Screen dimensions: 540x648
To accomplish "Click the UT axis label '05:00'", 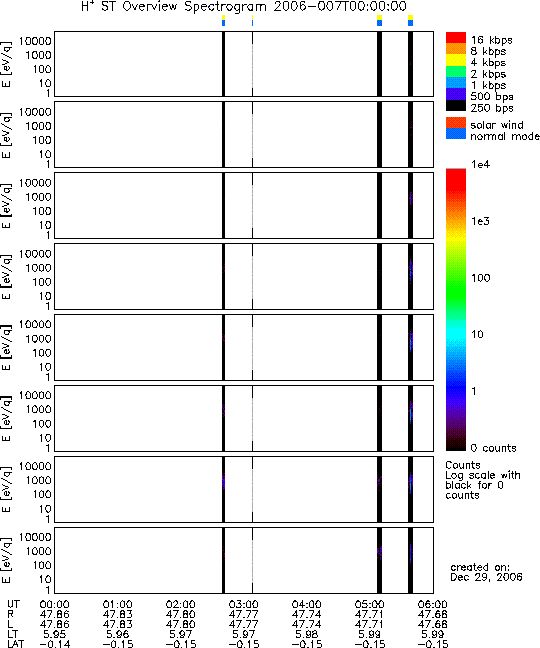I will tap(369, 605).
